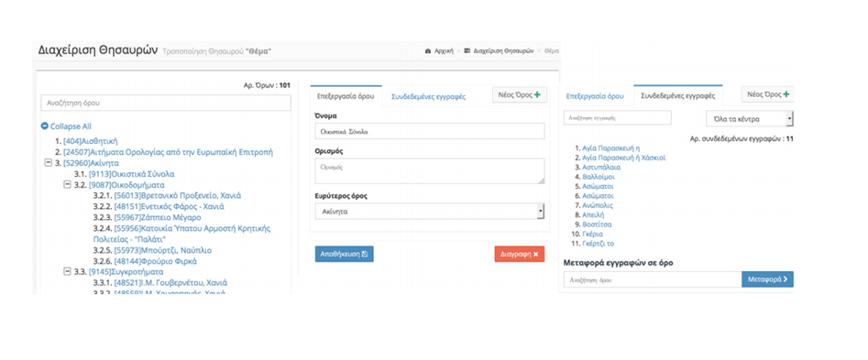The width and height of the screenshot is (868, 360).
Task: Open Διαχείριση Θησαυρών breadcrumb link
Action: pos(504,51)
